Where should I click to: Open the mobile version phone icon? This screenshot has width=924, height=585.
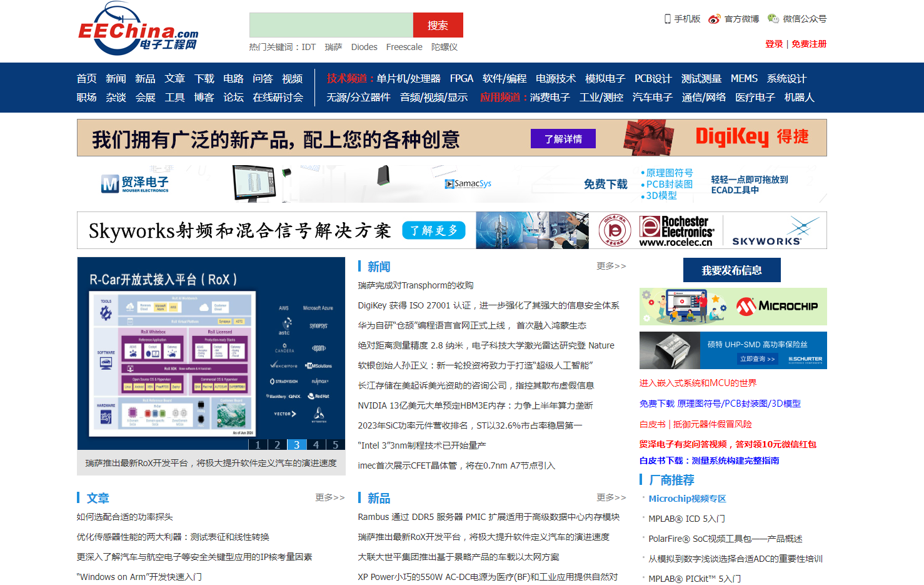[668, 19]
